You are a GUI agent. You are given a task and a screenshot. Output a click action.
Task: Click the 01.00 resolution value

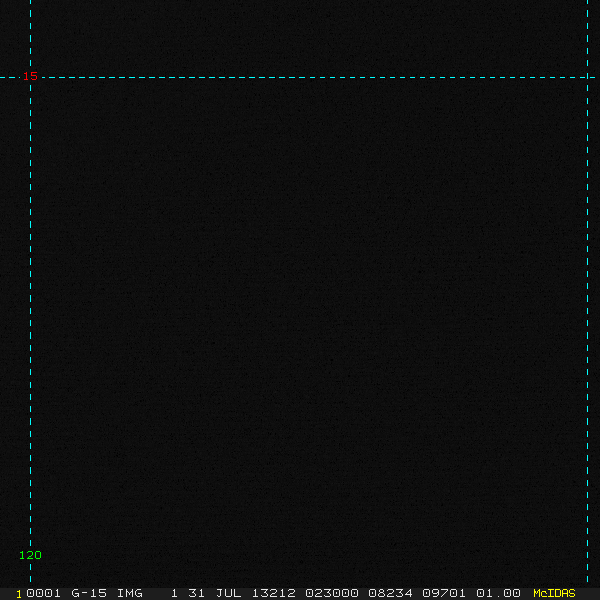tap(498, 593)
